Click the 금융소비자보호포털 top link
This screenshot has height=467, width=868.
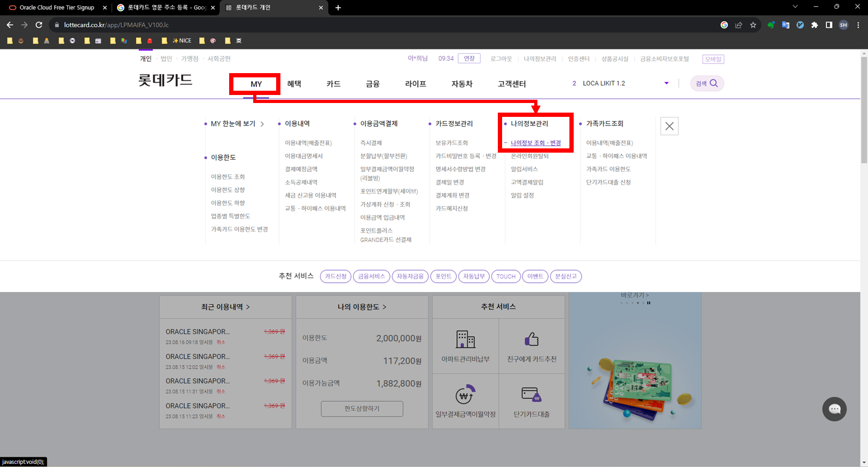pos(664,59)
